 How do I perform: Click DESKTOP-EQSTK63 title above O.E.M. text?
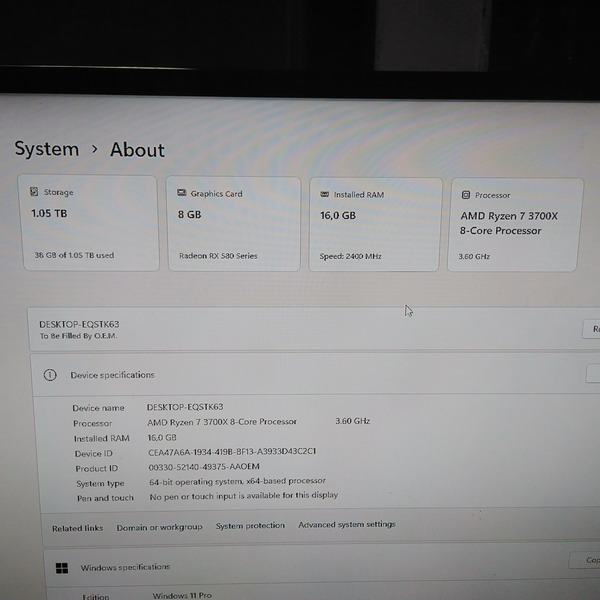[79, 324]
